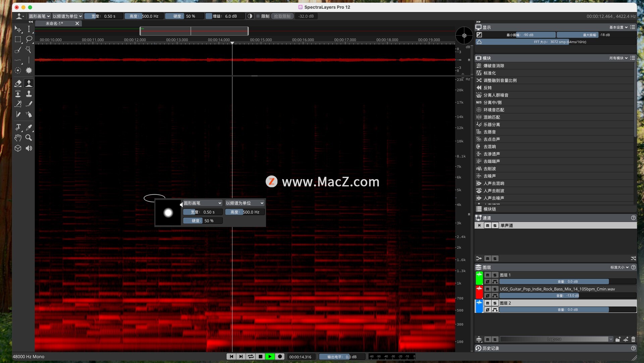The width and height of the screenshot is (644, 363).
Task: Open the Display panel options list icon
Action: point(633,27)
